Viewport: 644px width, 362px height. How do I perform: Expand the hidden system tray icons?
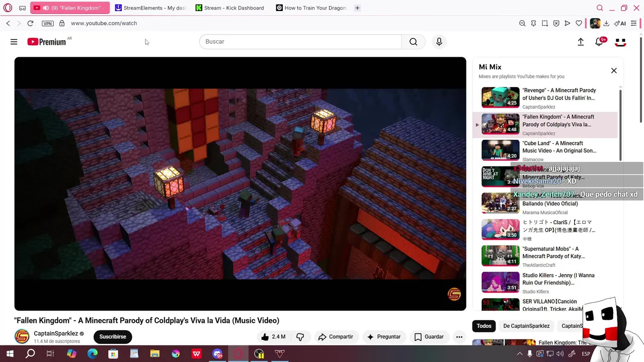point(520,354)
